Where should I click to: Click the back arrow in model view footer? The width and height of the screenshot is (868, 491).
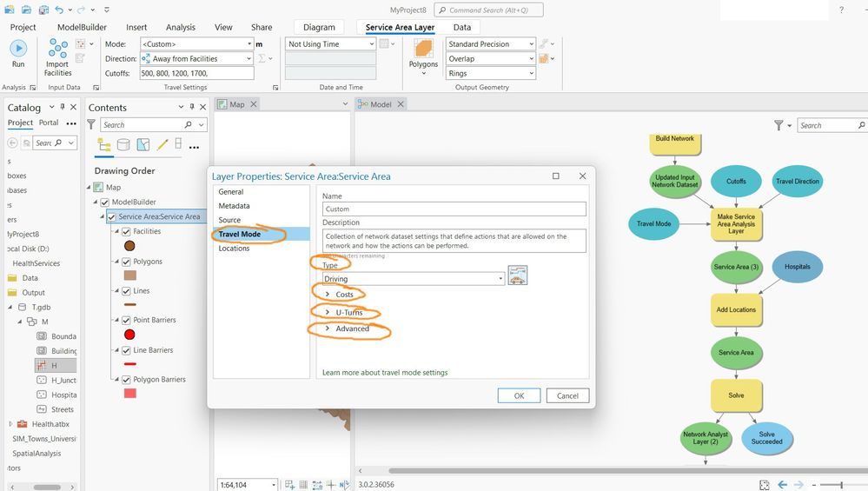coord(782,484)
